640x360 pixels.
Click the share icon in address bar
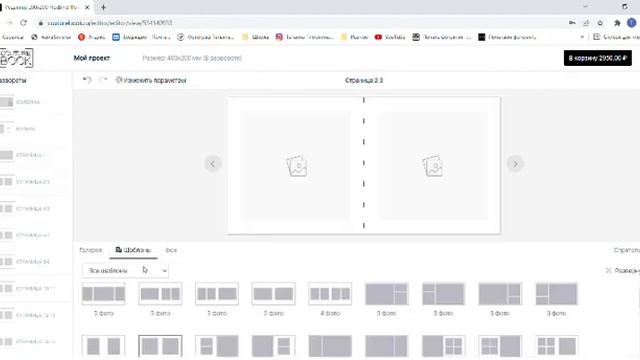pos(586,23)
